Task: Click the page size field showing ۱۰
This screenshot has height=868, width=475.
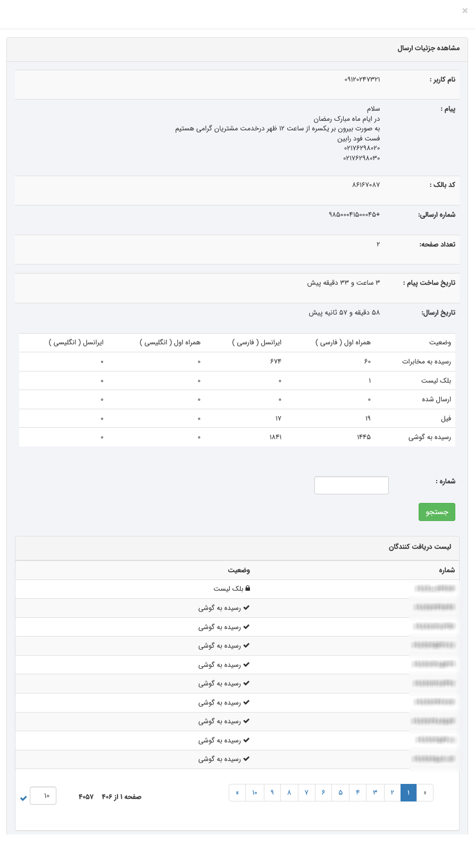Action: tap(43, 796)
